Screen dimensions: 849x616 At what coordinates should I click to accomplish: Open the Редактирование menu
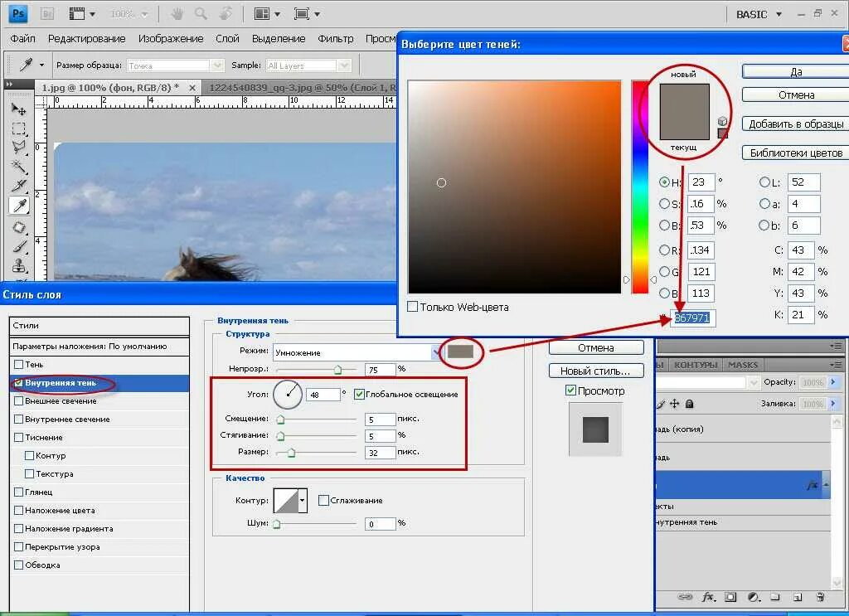(86, 38)
